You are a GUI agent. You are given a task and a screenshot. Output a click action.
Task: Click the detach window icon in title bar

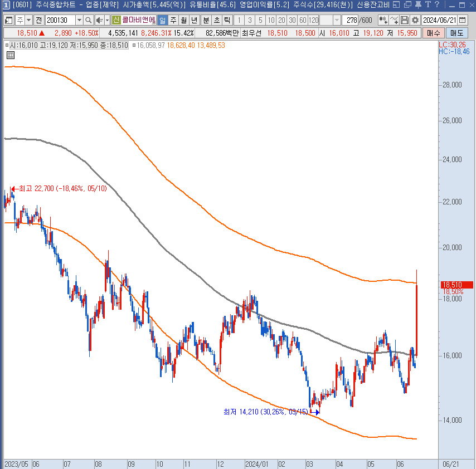[x=407, y=4]
